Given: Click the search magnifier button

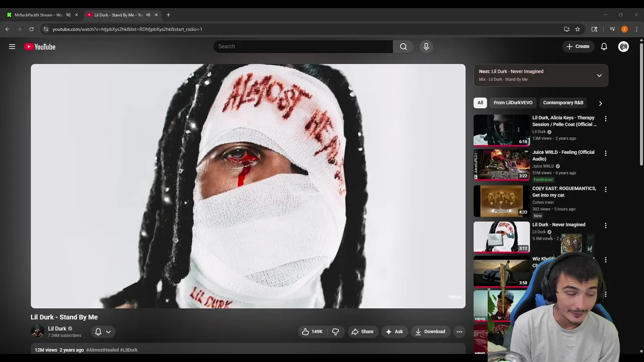Looking at the screenshot, I should tap(404, 46).
